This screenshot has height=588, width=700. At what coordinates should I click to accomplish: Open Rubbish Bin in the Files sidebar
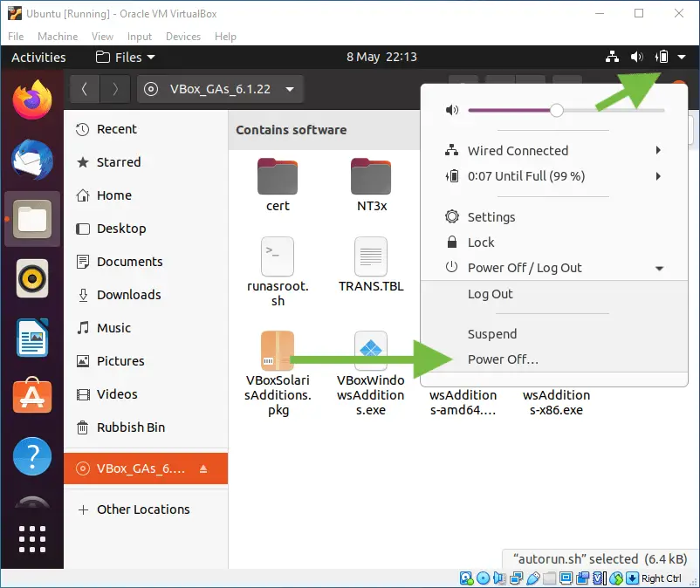coord(146,427)
